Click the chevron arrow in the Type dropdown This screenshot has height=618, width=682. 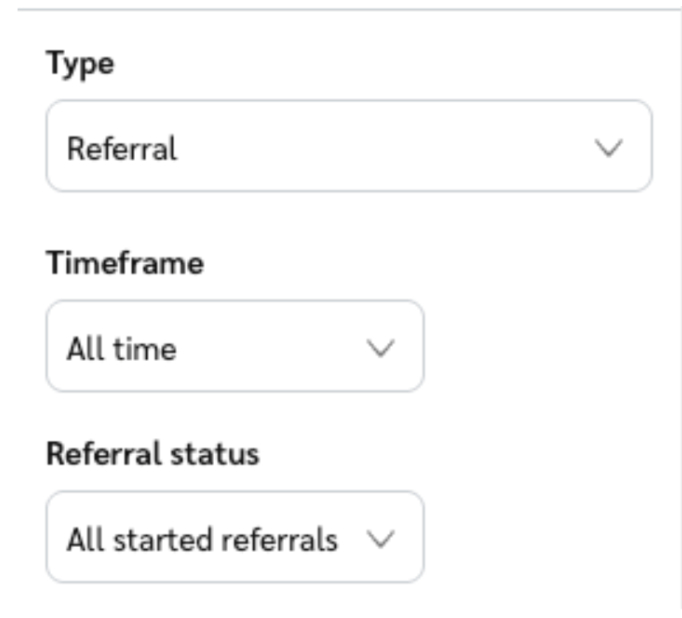tap(608, 148)
